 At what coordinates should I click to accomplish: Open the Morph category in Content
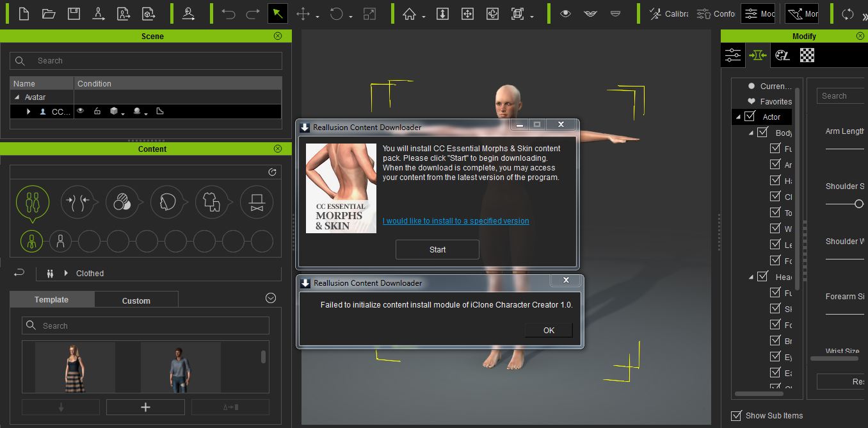click(x=77, y=202)
